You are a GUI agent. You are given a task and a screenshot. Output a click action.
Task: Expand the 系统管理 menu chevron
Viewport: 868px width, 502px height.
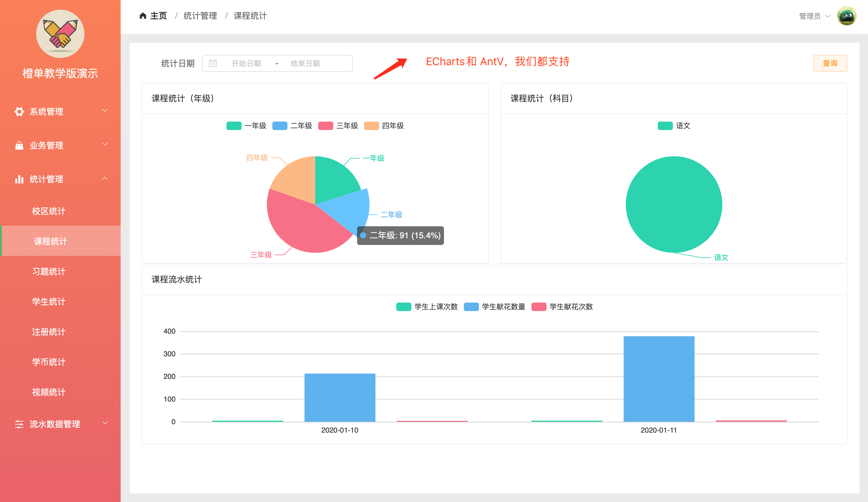tap(105, 111)
